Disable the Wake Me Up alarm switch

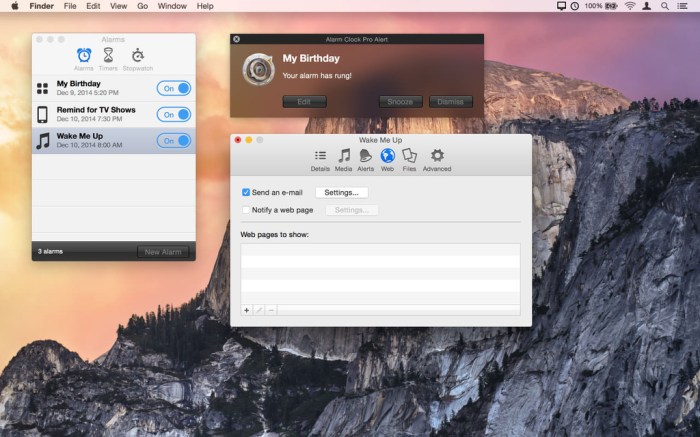coord(174,140)
